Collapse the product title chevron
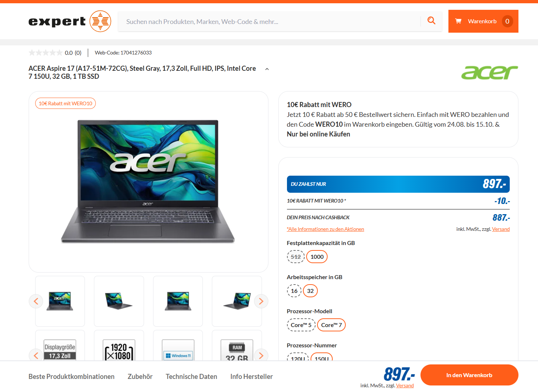The height and width of the screenshot is (392, 538). click(267, 69)
